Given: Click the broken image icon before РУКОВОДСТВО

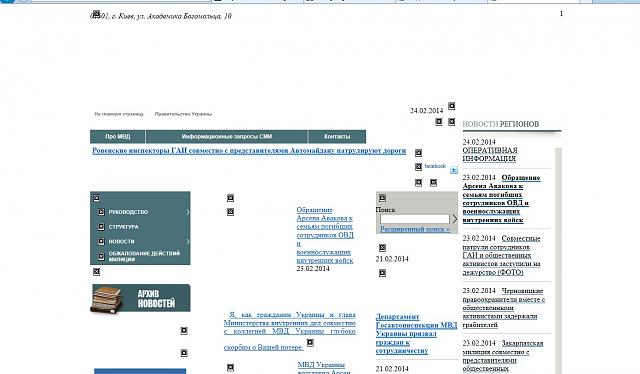Looking at the screenshot, I should pos(101,212).
